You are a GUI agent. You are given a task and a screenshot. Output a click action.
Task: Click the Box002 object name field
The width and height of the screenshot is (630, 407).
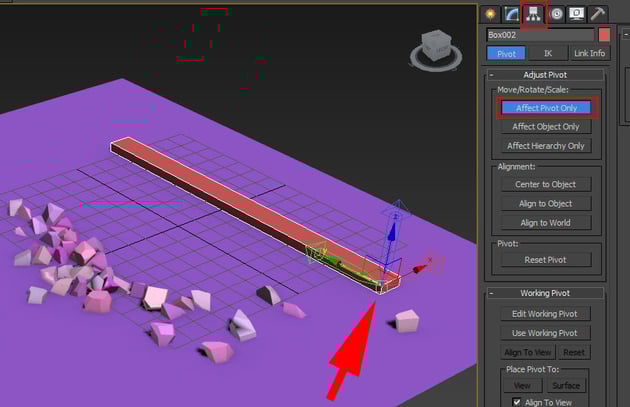tap(539, 35)
